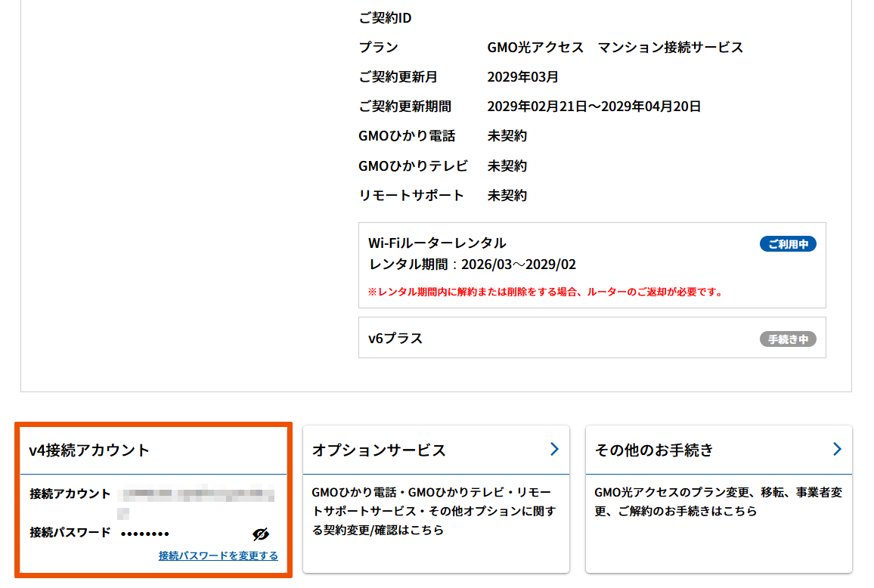Expand the その他のお手続き chevron arrow
This screenshot has height=588, width=874.
(x=837, y=449)
